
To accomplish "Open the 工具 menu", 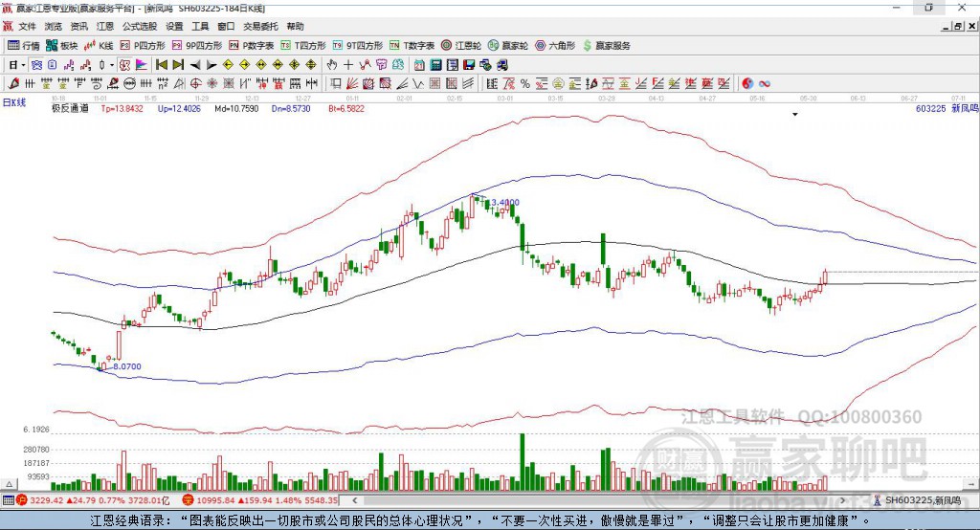I will (x=200, y=26).
